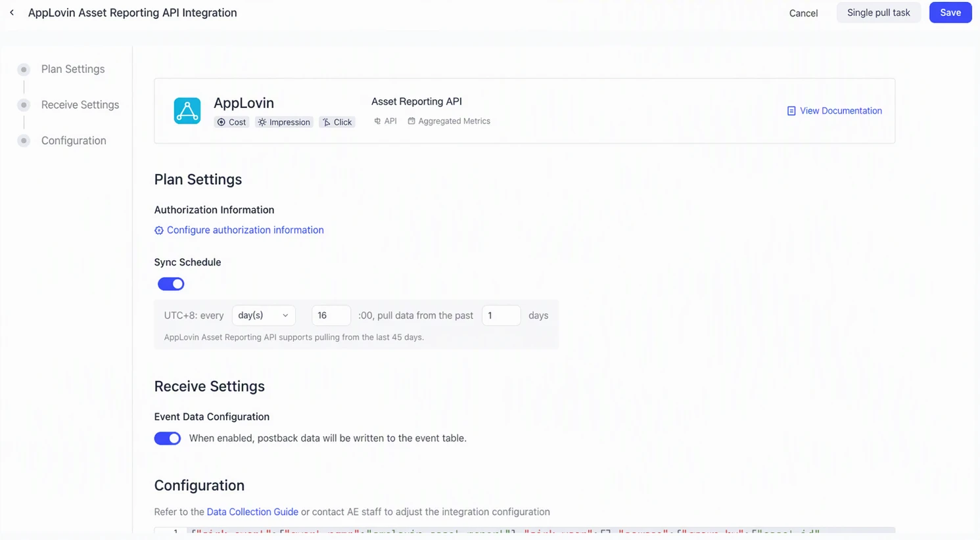980x540 pixels.
Task: Click the Cost tag icon
Action: pos(222,122)
